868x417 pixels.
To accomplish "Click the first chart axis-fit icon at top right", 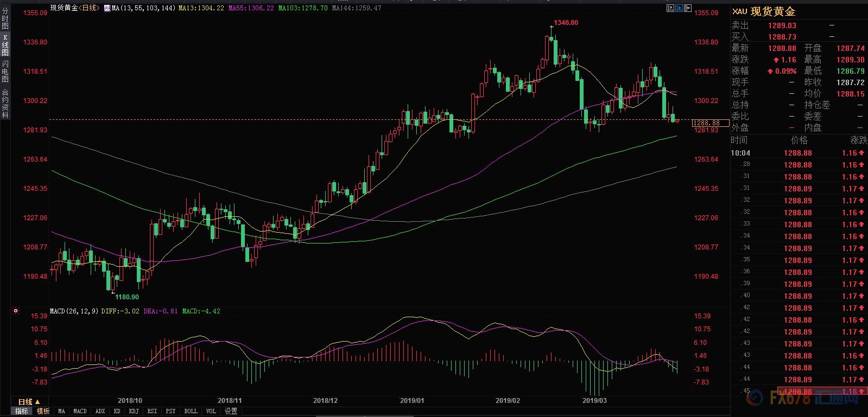I will [x=670, y=8].
